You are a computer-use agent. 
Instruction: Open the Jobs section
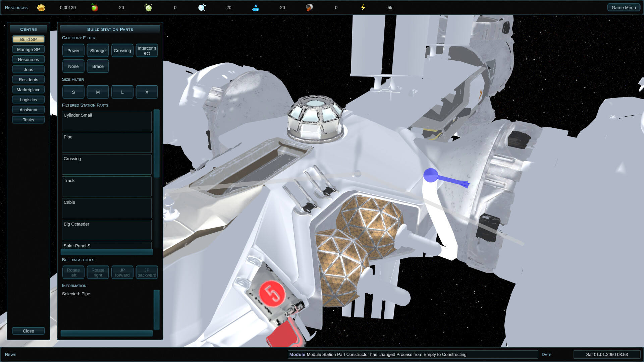click(x=29, y=69)
